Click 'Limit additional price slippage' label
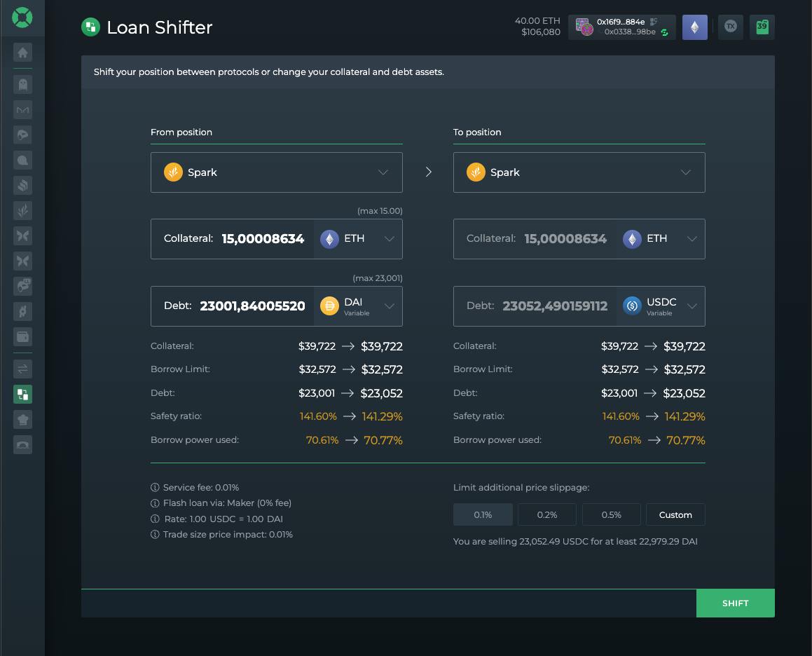The height and width of the screenshot is (656, 812). pos(521,488)
